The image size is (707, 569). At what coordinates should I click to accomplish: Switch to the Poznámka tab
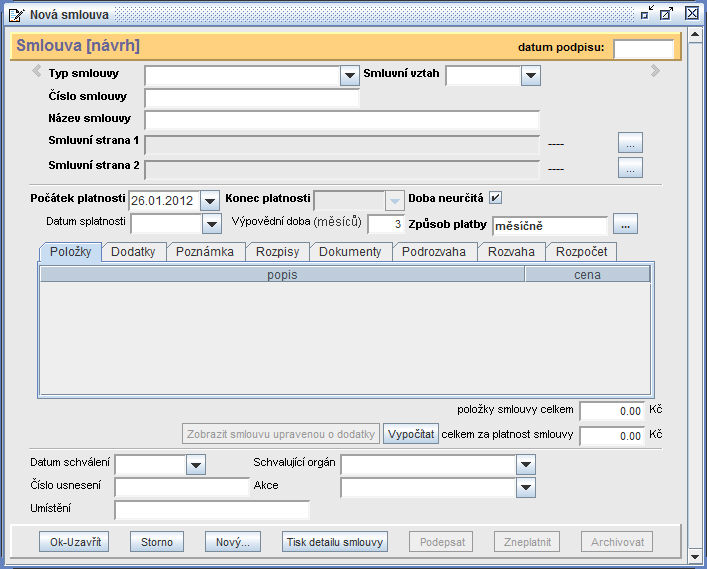click(x=205, y=252)
